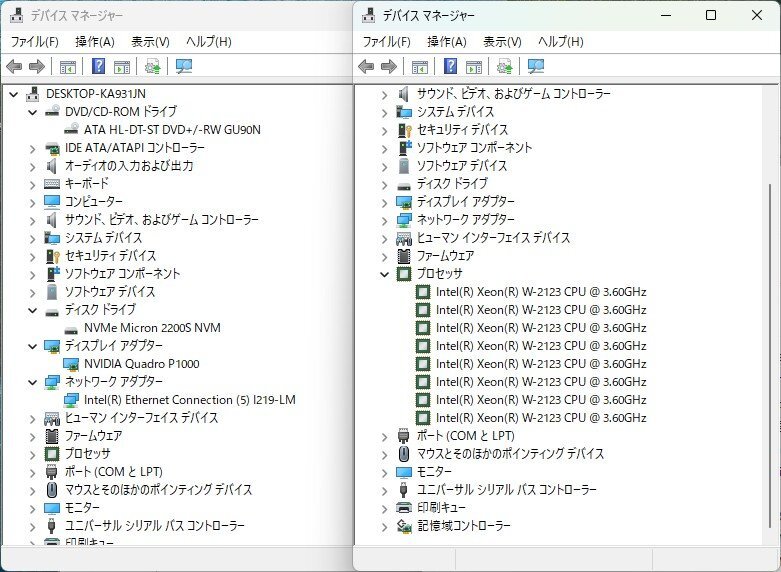Open ファイル(F) menu in left window
781x572 pixels.
click(34, 41)
